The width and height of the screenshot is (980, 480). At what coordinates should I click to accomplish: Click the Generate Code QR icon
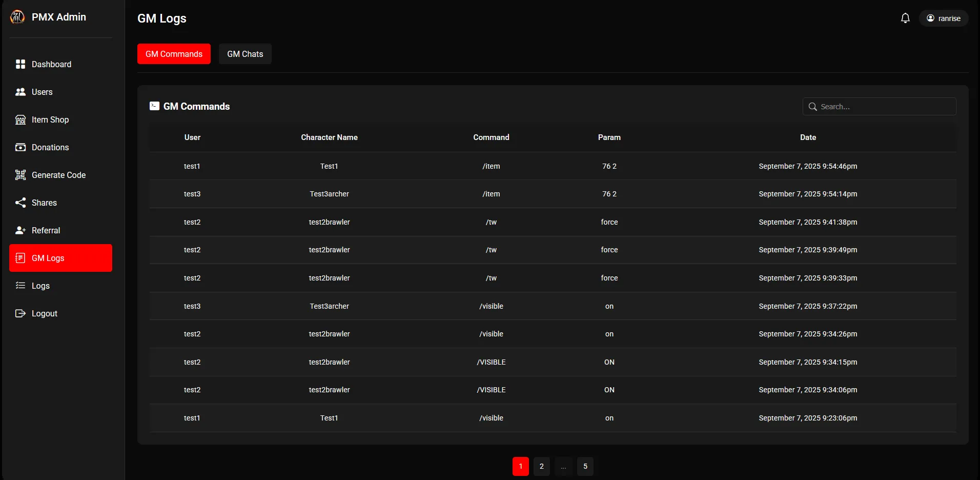[21, 175]
